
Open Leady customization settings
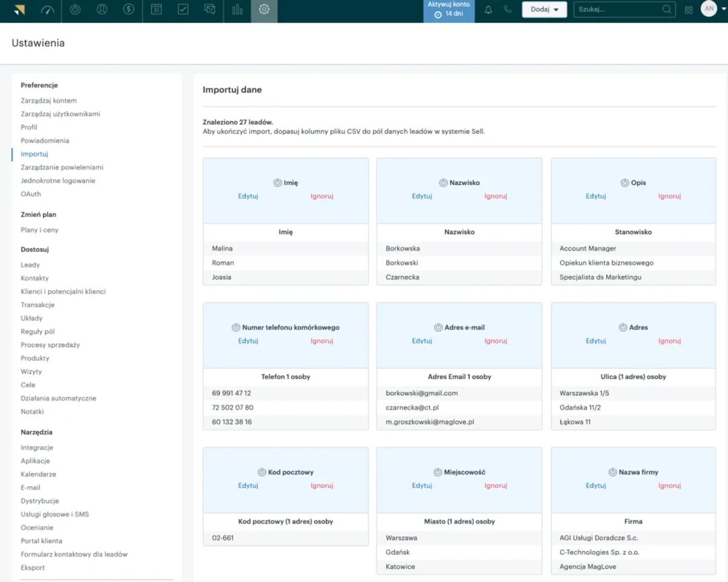pos(30,265)
